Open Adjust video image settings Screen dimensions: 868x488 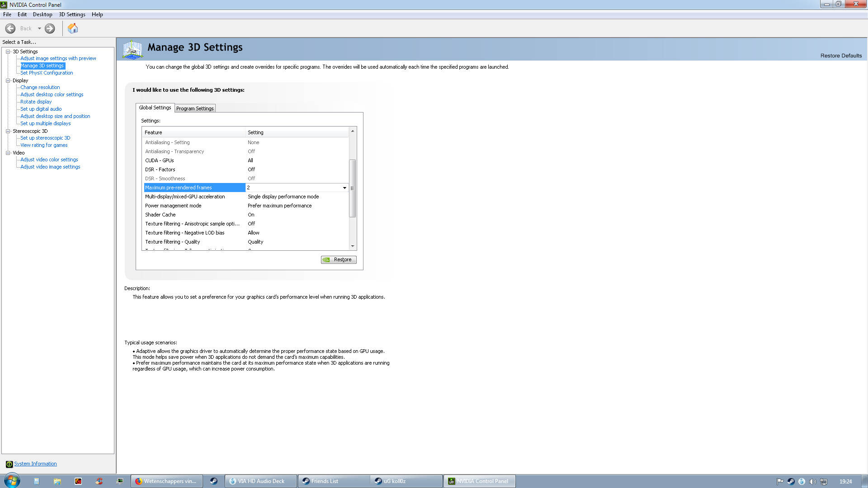pos(50,167)
